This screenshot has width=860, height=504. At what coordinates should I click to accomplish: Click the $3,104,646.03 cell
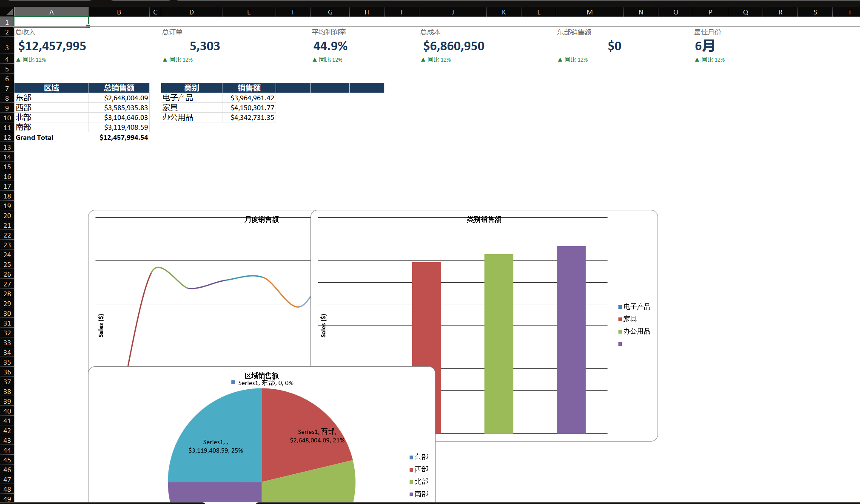coord(119,117)
